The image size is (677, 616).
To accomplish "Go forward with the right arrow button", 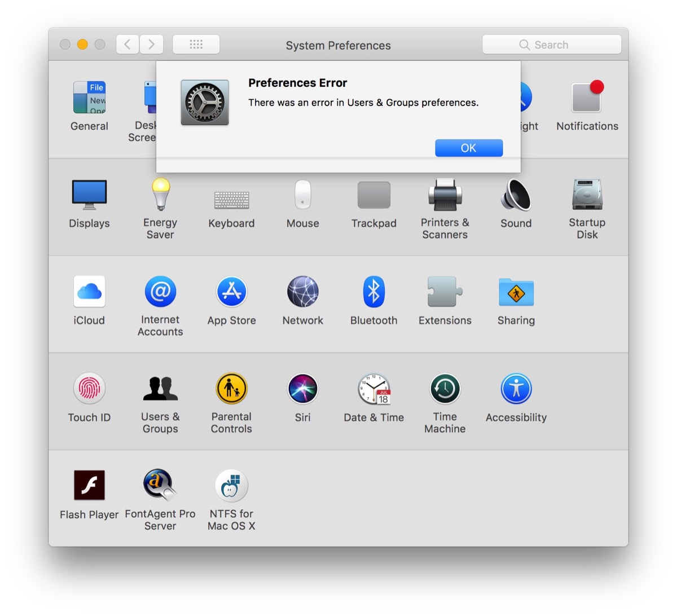I will [x=152, y=45].
